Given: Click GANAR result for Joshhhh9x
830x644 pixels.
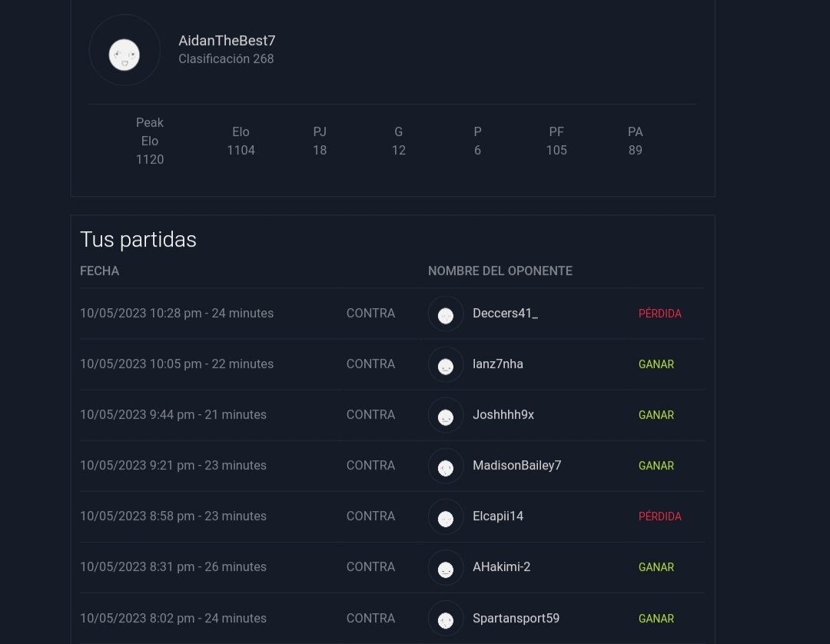Looking at the screenshot, I should 656,415.
